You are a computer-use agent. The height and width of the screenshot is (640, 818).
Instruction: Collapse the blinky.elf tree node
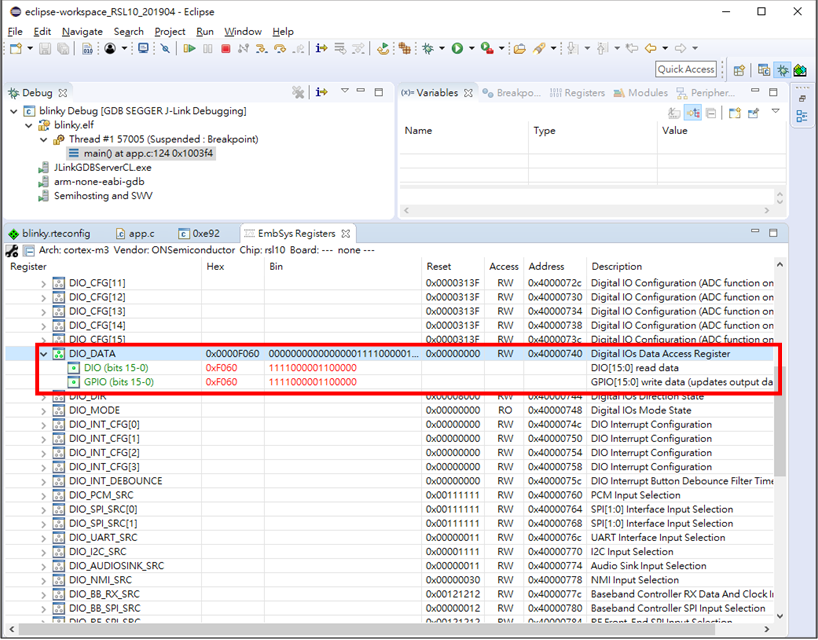click(x=28, y=126)
